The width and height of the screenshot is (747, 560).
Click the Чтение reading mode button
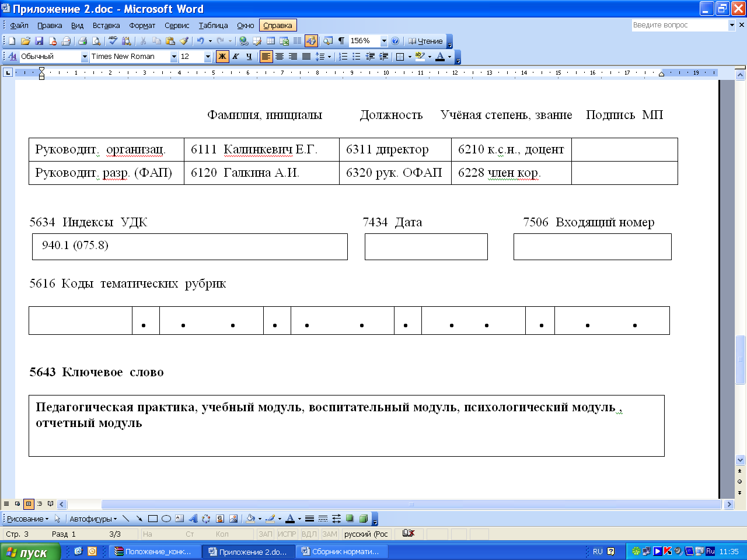425,41
